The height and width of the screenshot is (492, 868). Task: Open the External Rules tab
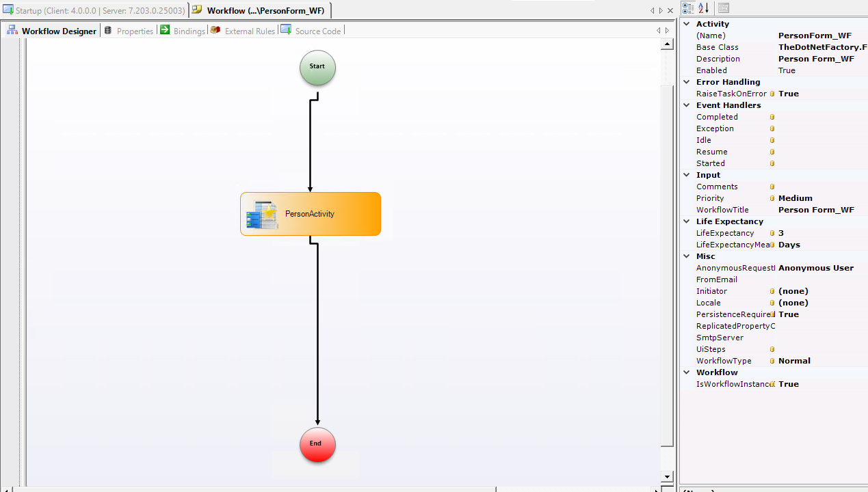tap(243, 31)
